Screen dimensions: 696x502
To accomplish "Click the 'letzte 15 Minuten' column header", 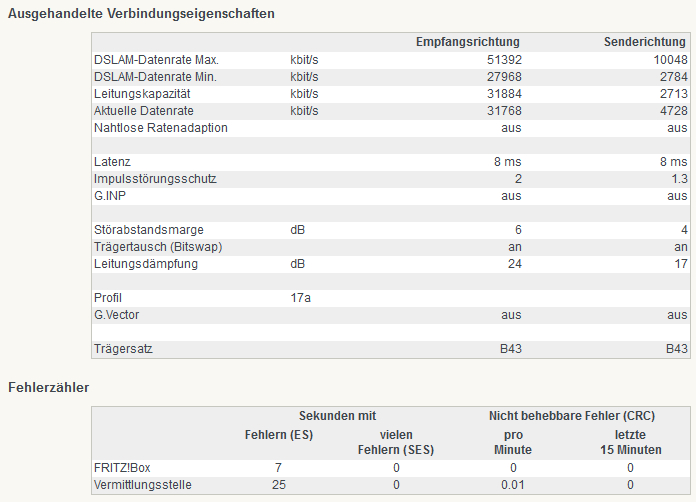I will point(631,442).
